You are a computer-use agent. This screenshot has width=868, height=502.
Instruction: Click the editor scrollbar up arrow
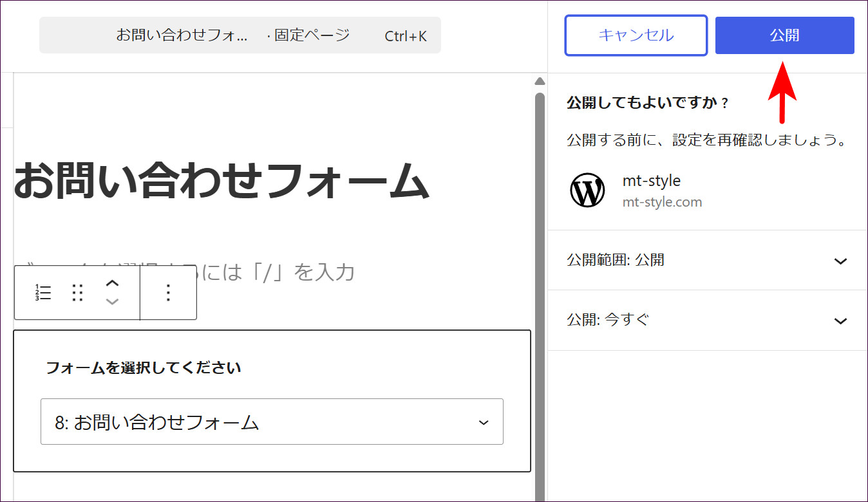click(540, 81)
